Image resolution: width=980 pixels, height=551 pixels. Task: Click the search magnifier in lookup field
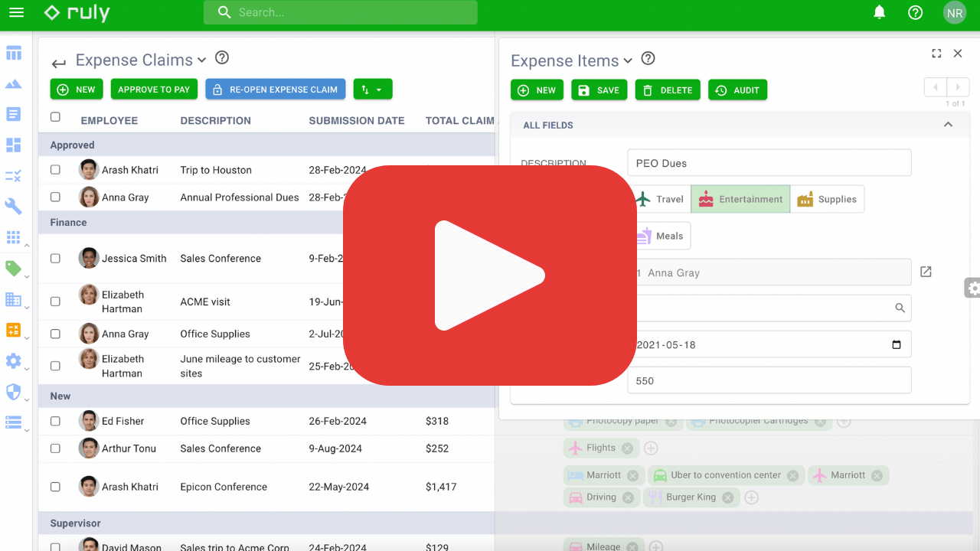click(x=900, y=308)
